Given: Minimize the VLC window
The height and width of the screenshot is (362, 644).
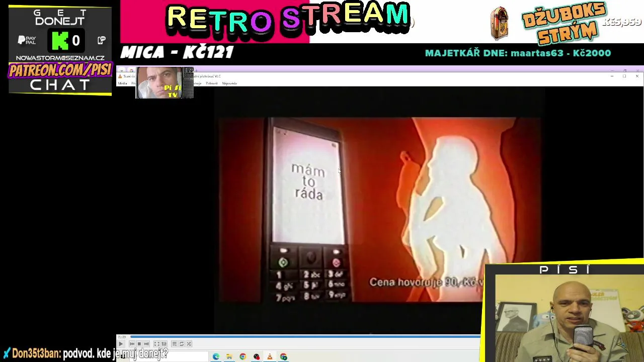Looking at the screenshot, I should (x=612, y=76).
